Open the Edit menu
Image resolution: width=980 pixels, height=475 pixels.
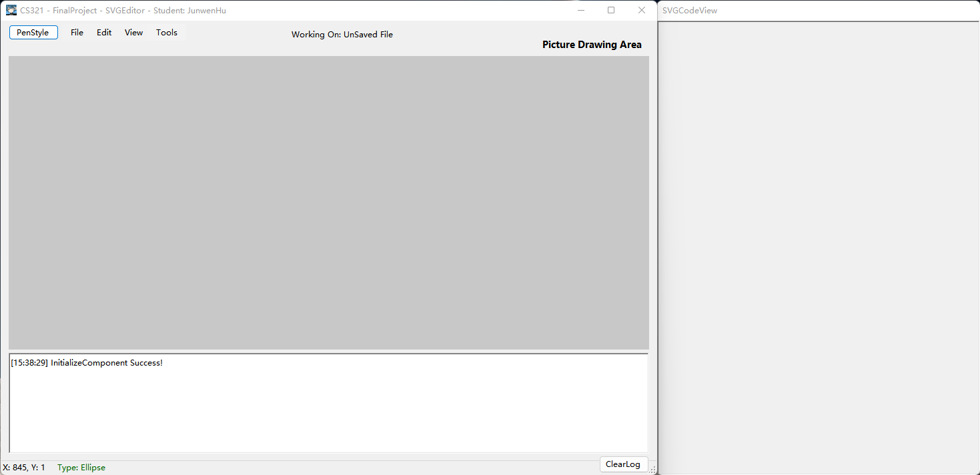pyautogui.click(x=104, y=33)
